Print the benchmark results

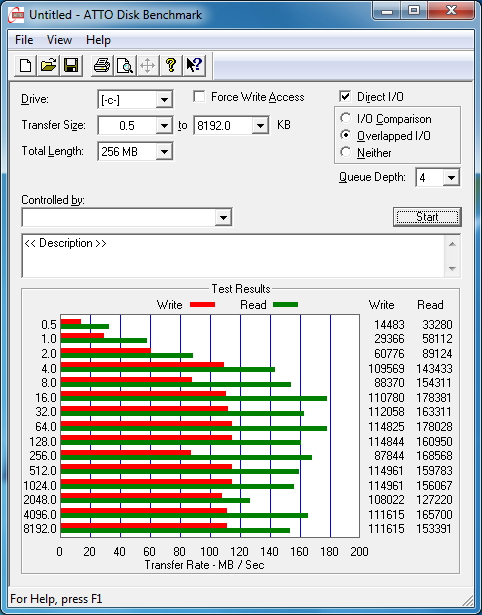pos(102,66)
